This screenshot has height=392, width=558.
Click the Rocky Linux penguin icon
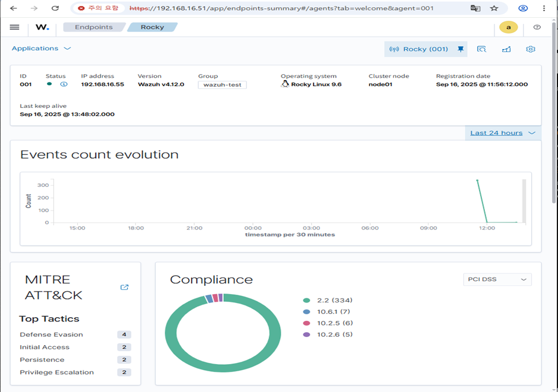[285, 84]
